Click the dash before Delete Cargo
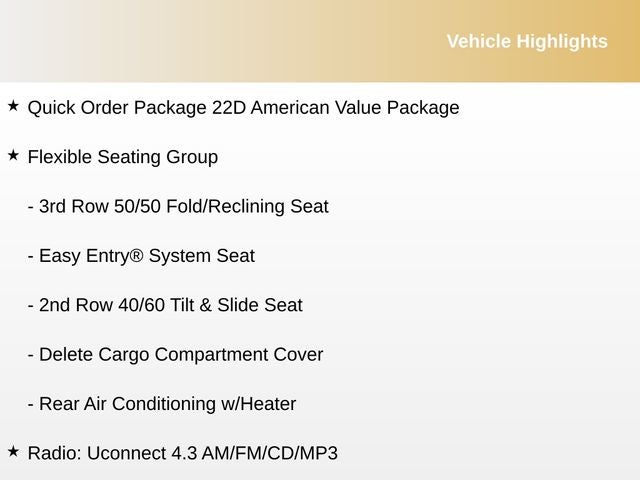 pos(31,355)
